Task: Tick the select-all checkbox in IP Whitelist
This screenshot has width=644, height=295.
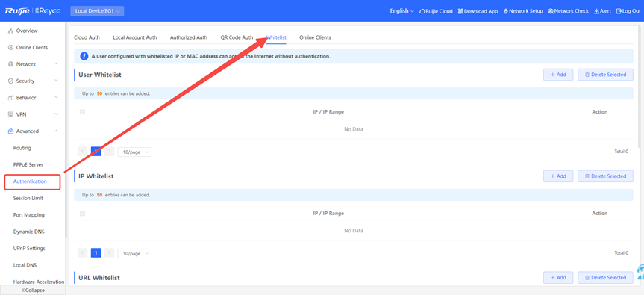Action: pyautogui.click(x=83, y=214)
